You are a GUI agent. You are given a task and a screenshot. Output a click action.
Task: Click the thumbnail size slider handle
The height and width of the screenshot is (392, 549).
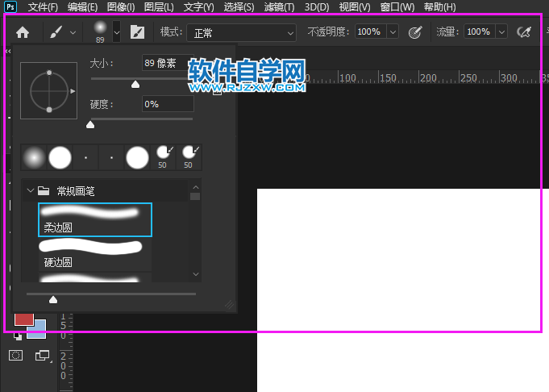tap(53, 299)
